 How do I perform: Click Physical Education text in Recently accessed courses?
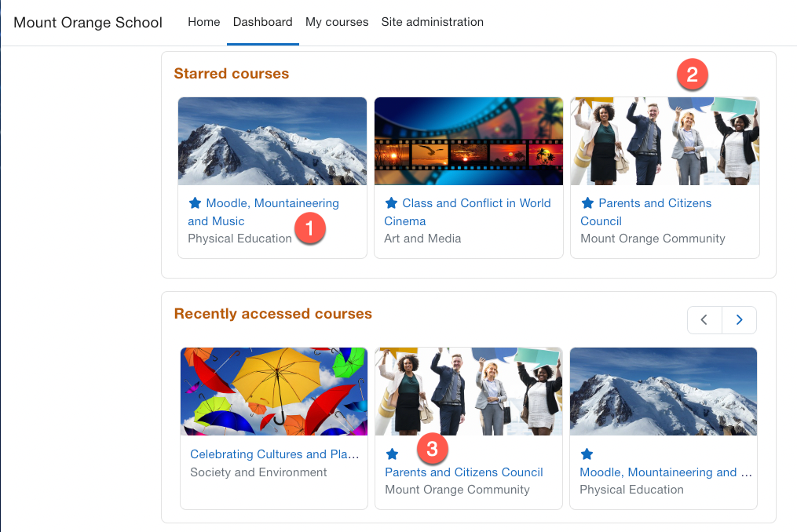[632, 490]
